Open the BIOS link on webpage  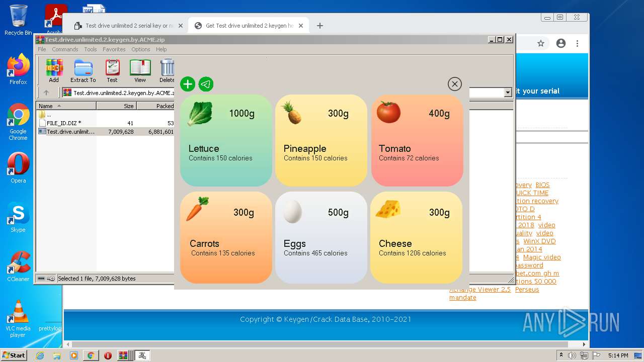click(x=542, y=185)
